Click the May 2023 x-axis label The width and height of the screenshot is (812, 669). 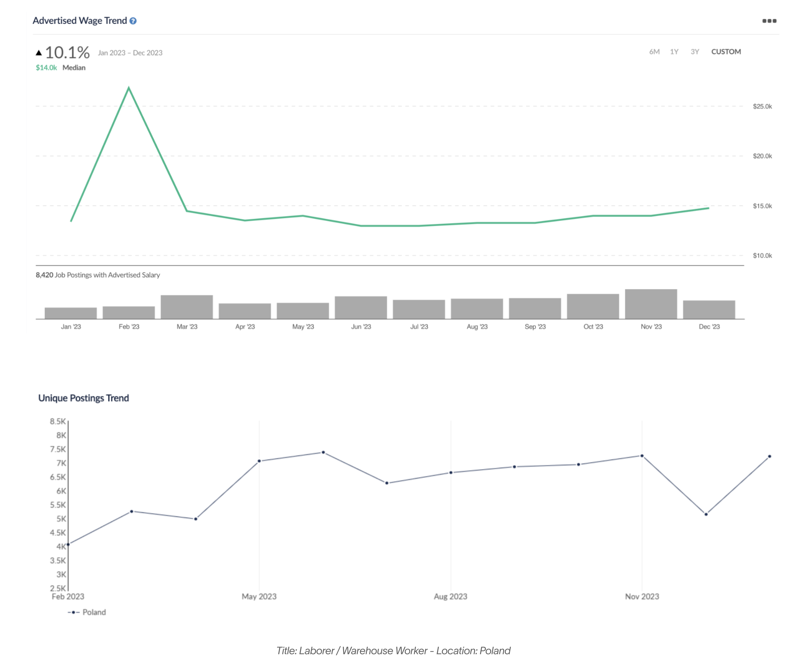(x=259, y=597)
